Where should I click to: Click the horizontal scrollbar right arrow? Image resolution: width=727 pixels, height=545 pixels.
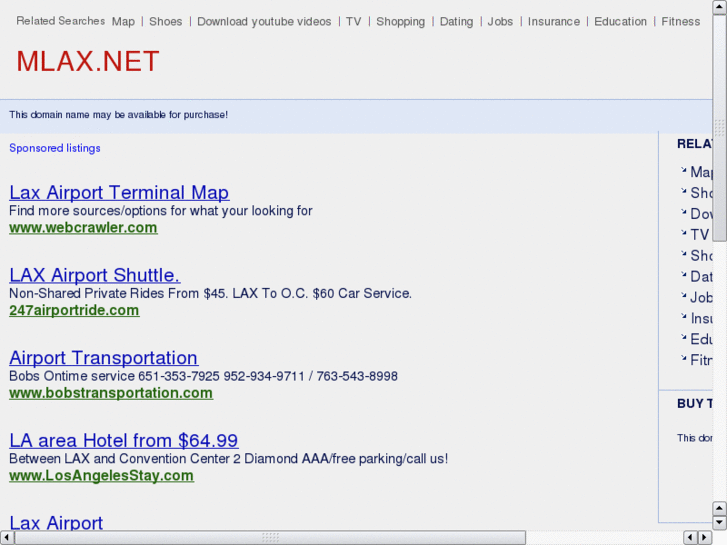[x=705, y=537]
